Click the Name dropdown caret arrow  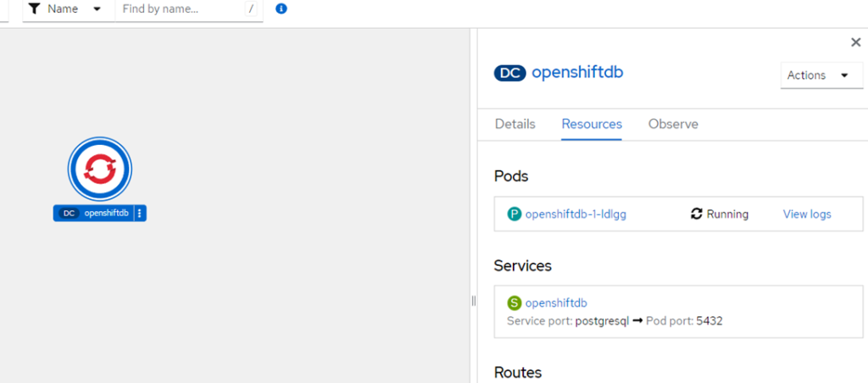tap(97, 9)
